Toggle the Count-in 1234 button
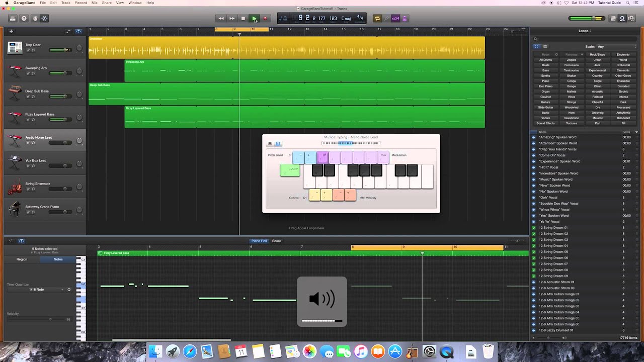The height and width of the screenshot is (362, 644). pos(395,19)
